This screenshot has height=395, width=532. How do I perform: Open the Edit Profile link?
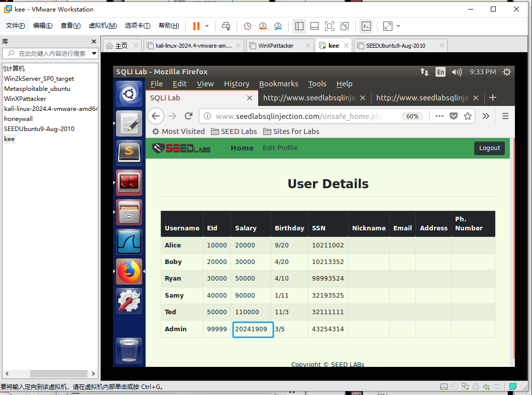(280, 148)
